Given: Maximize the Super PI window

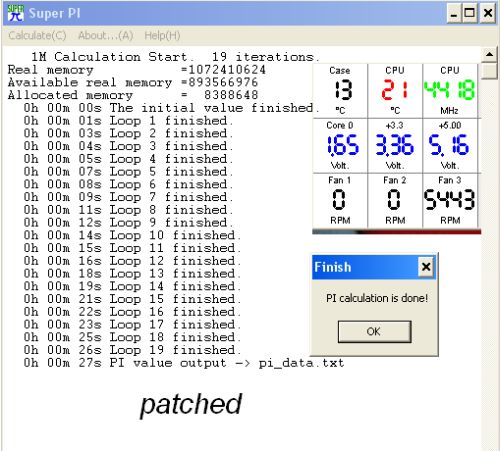Looking at the screenshot, I should (470, 14).
